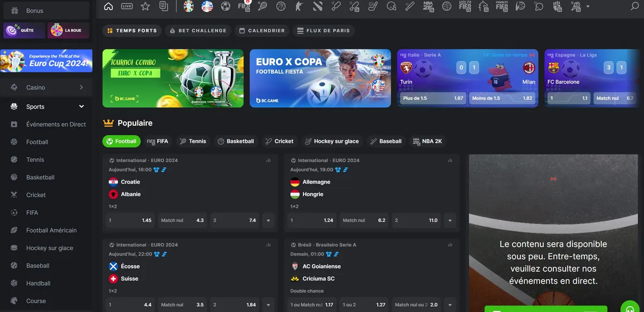Open statistics icon for Croatie vs Albanie
Viewport: 644px width, 312px height.
tap(268, 161)
